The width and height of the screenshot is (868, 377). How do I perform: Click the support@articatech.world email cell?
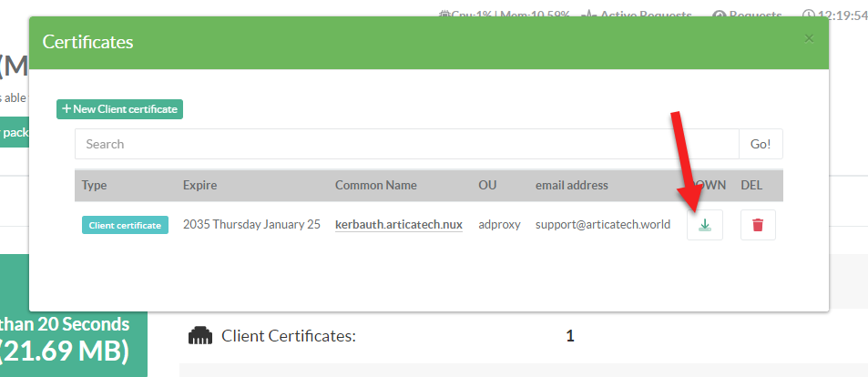602,225
